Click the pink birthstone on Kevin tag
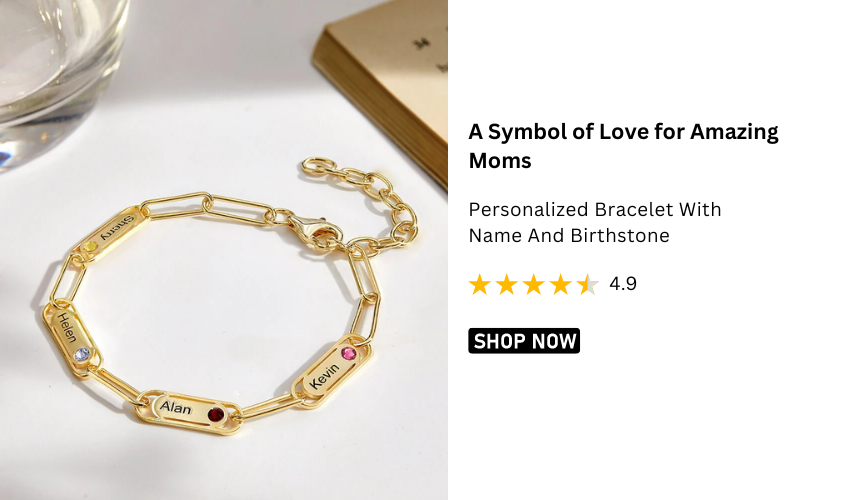This screenshot has height=500, width=850. (349, 354)
